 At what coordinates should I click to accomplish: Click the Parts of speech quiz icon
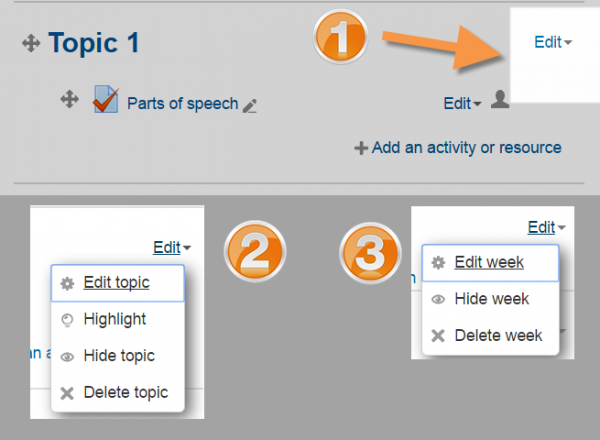coord(106,101)
